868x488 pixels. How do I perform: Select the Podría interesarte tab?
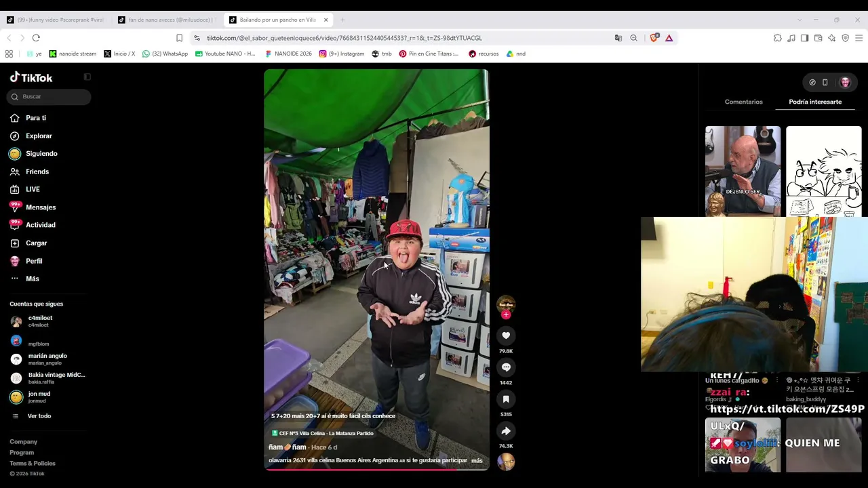pyautogui.click(x=815, y=102)
